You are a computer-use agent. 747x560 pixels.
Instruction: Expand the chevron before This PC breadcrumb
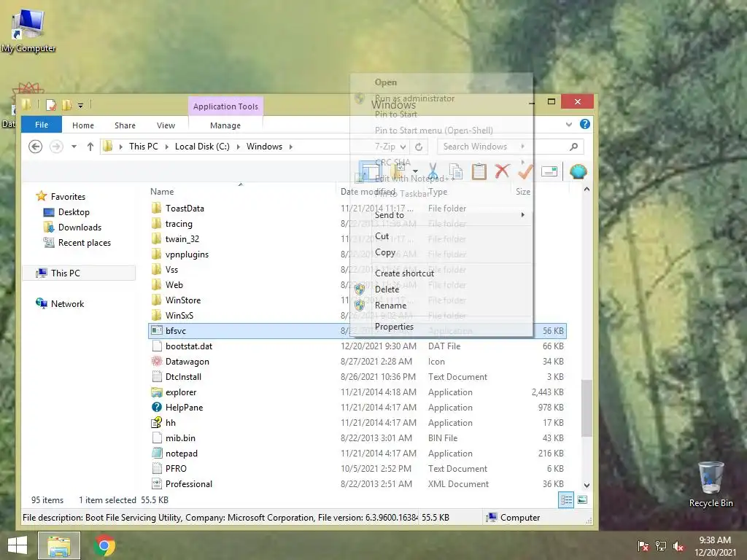tap(120, 147)
